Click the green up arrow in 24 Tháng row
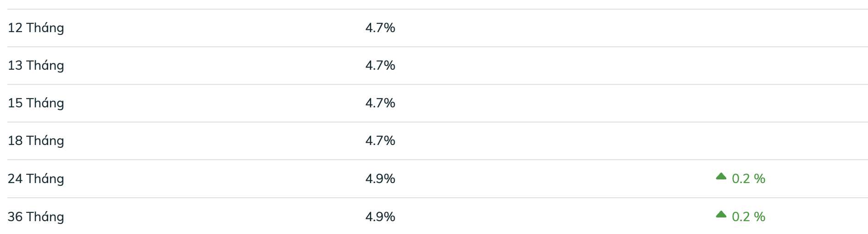The height and width of the screenshot is (234, 868). pyautogui.click(x=721, y=176)
